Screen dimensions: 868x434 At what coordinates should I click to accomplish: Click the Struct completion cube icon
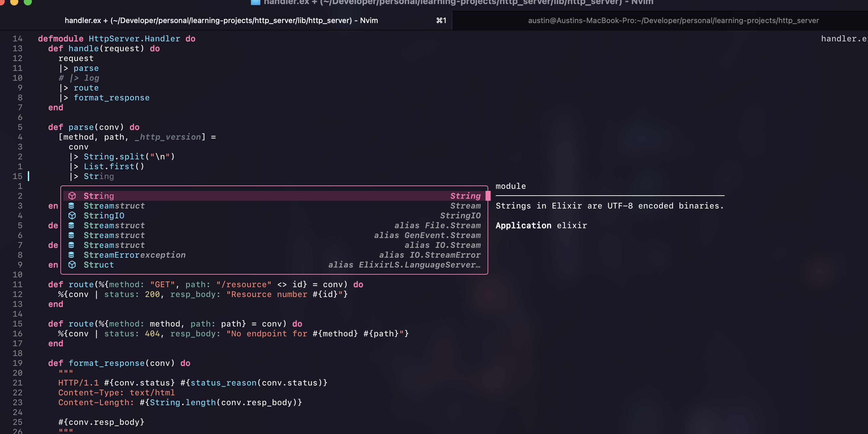pos(72,265)
